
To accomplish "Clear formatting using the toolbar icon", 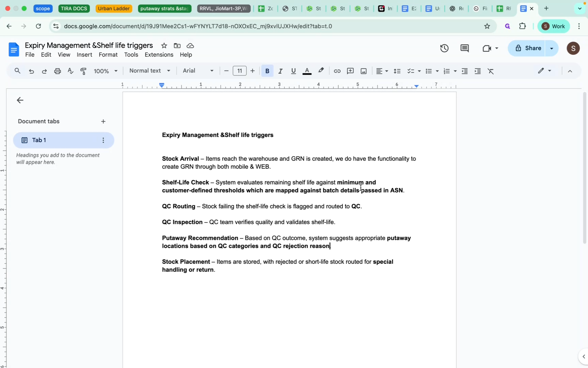I will [x=491, y=71].
